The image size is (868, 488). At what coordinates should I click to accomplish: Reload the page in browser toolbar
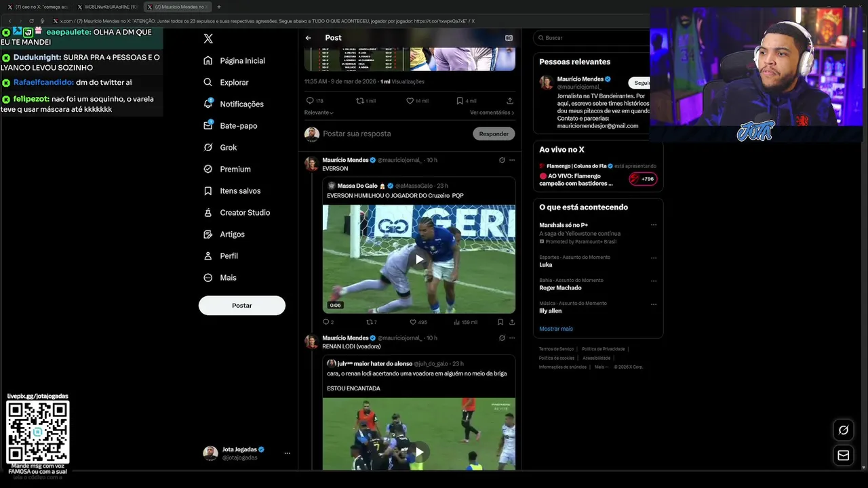pyautogui.click(x=31, y=21)
